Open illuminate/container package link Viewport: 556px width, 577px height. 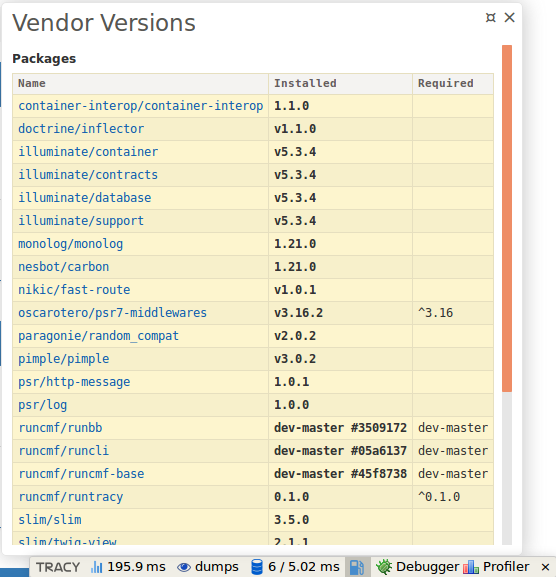click(x=88, y=152)
